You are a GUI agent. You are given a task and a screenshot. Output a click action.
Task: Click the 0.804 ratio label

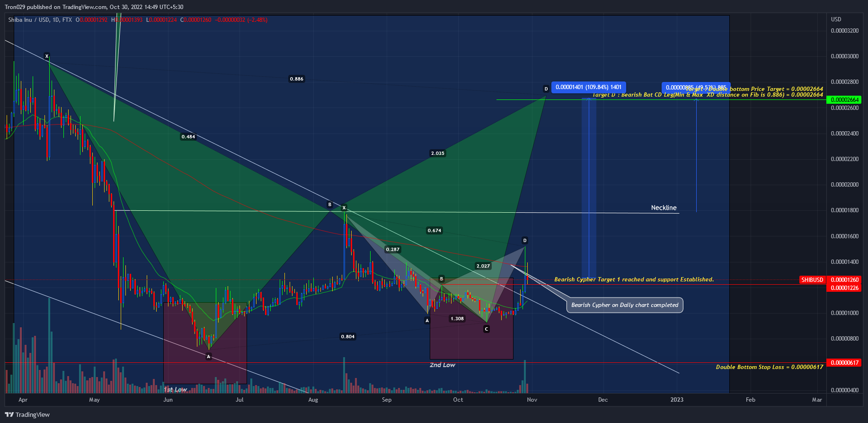click(348, 337)
